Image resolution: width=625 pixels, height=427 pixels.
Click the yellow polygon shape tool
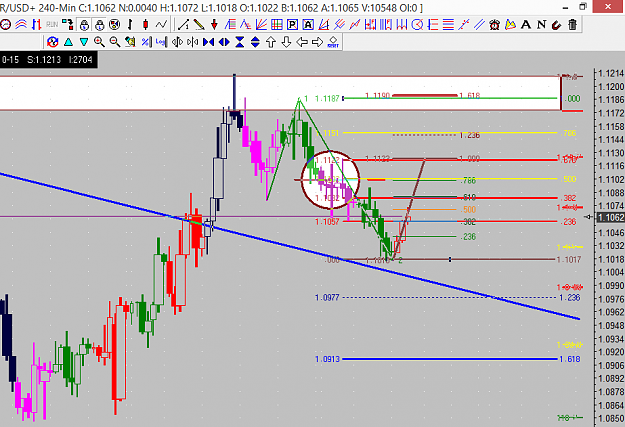click(510, 25)
